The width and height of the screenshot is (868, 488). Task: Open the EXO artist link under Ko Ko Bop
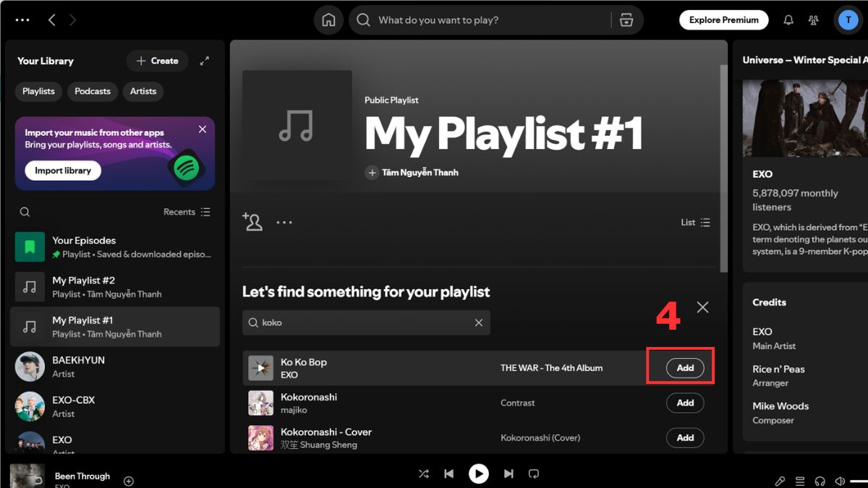(289, 375)
